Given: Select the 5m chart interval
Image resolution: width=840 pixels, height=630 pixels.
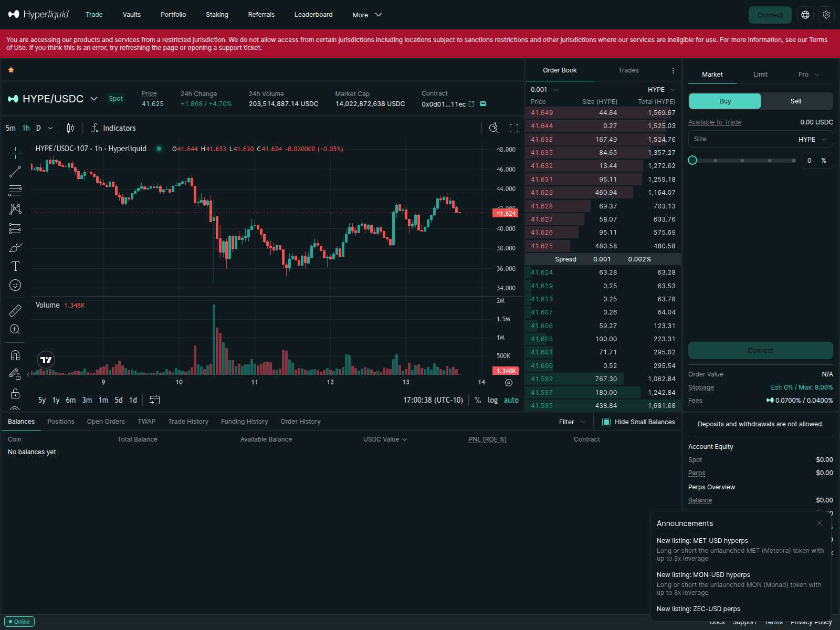Looking at the screenshot, I should 10,128.
